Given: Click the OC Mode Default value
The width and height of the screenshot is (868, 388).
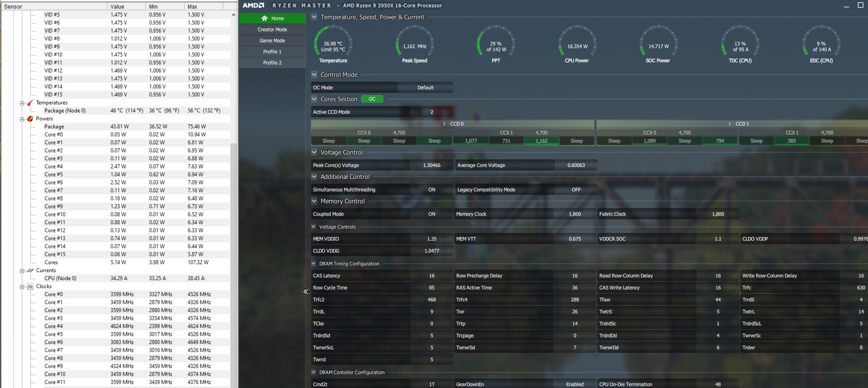Looking at the screenshot, I should tap(425, 87).
